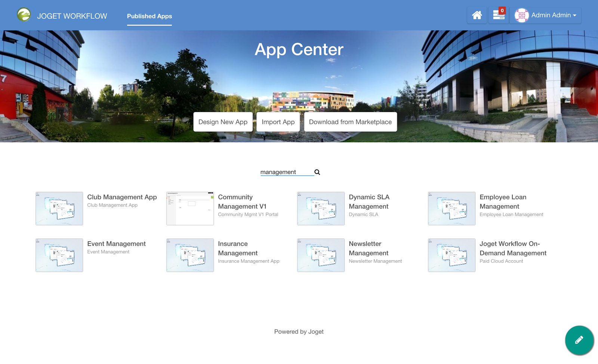Click the Newsletter Management title
Screen dimensions: 598x364
pyautogui.click(x=369, y=248)
